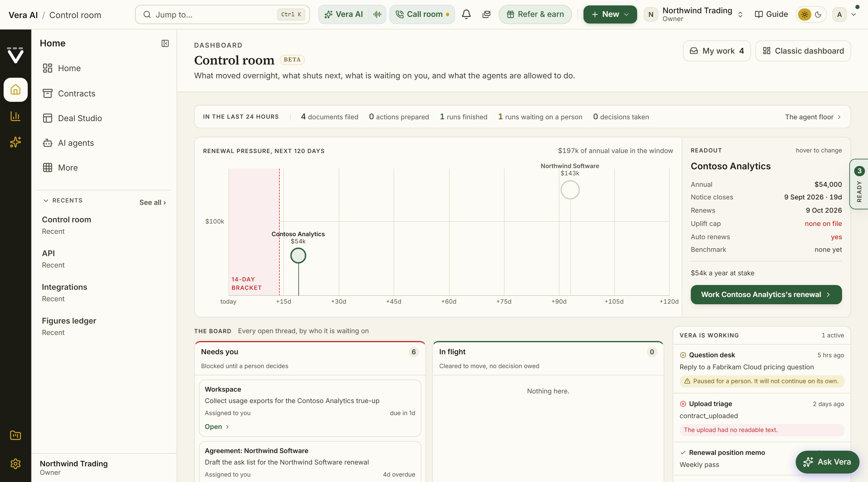This screenshot has height=482, width=868.
Task: Expand the user account menu chevron
Action: [854, 14]
